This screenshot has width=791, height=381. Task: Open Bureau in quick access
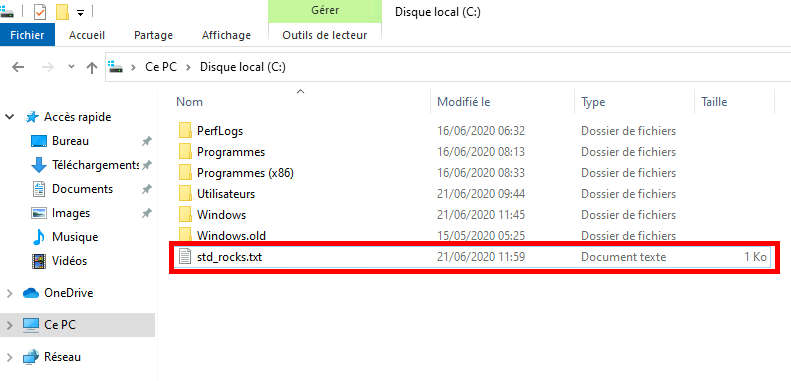70,141
